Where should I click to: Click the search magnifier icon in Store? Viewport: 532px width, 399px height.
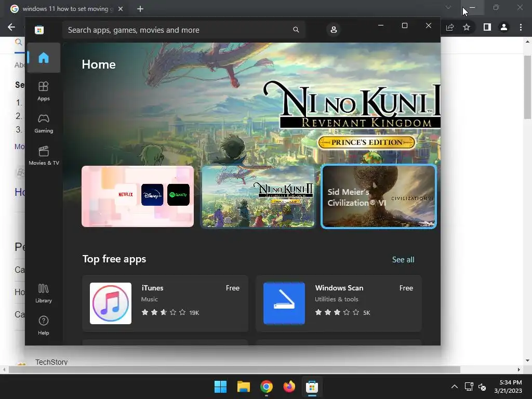coord(296,30)
